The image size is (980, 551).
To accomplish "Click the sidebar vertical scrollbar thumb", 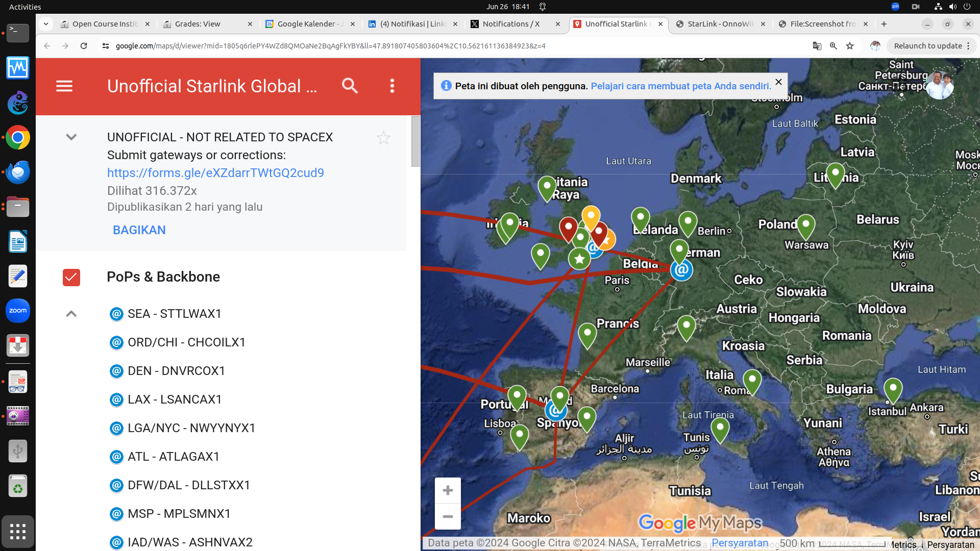I will point(415,141).
